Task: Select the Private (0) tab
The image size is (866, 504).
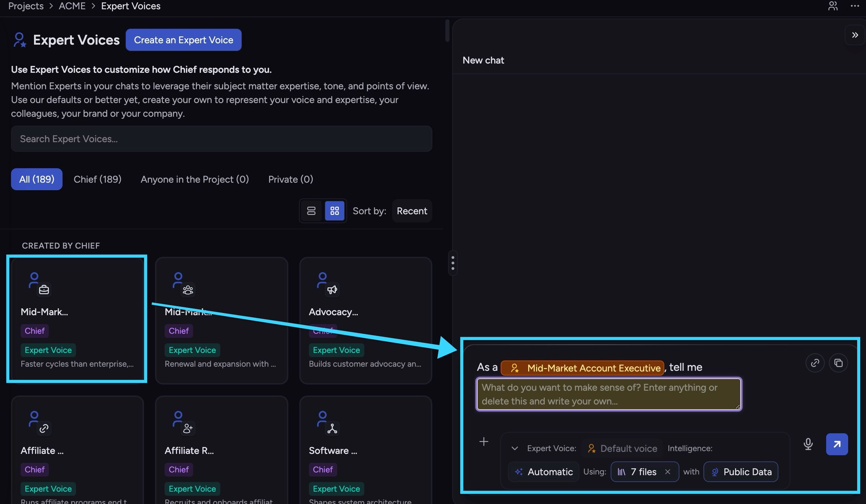Action: point(291,179)
